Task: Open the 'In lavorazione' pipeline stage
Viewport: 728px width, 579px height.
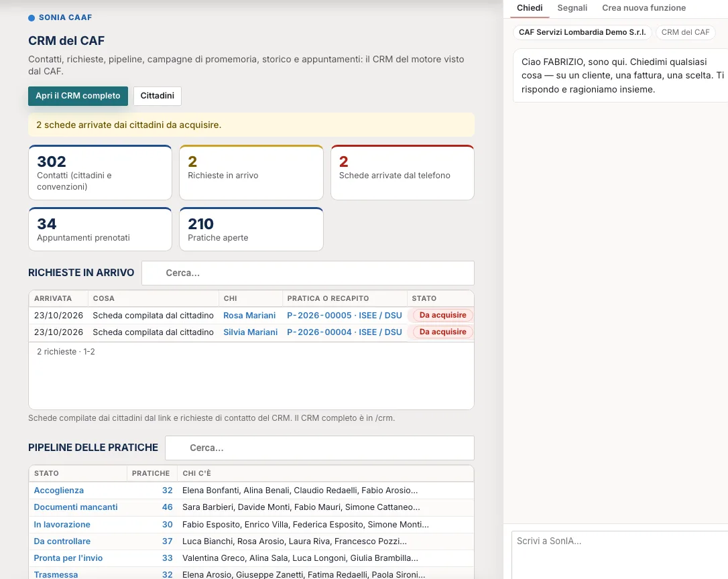Action: click(x=62, y=524)
